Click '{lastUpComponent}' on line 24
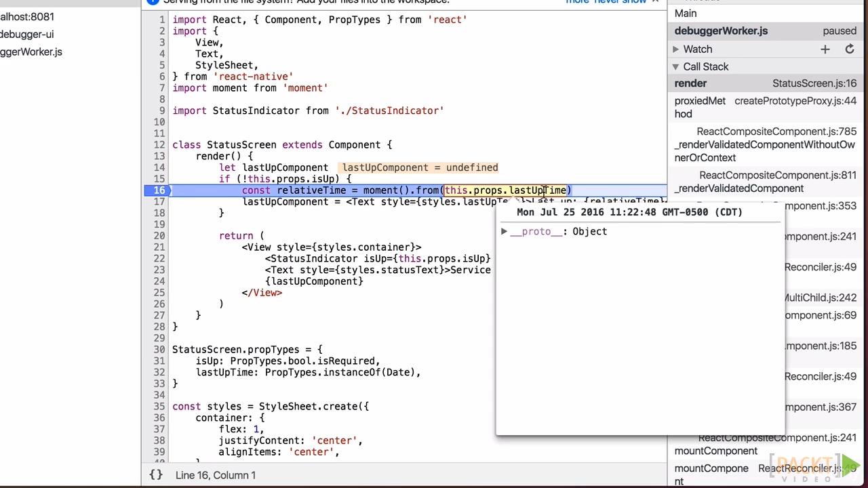The image size is (868, 488). 314,281
